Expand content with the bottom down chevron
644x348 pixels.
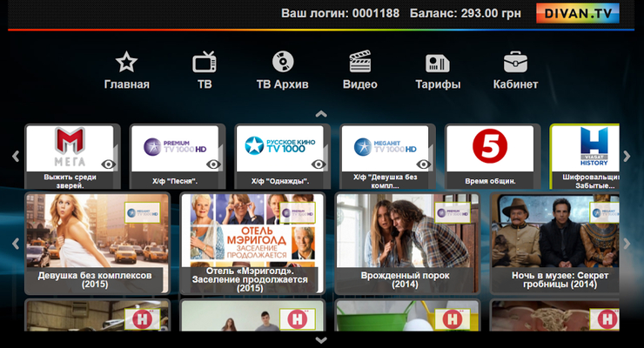click(321, 340)
